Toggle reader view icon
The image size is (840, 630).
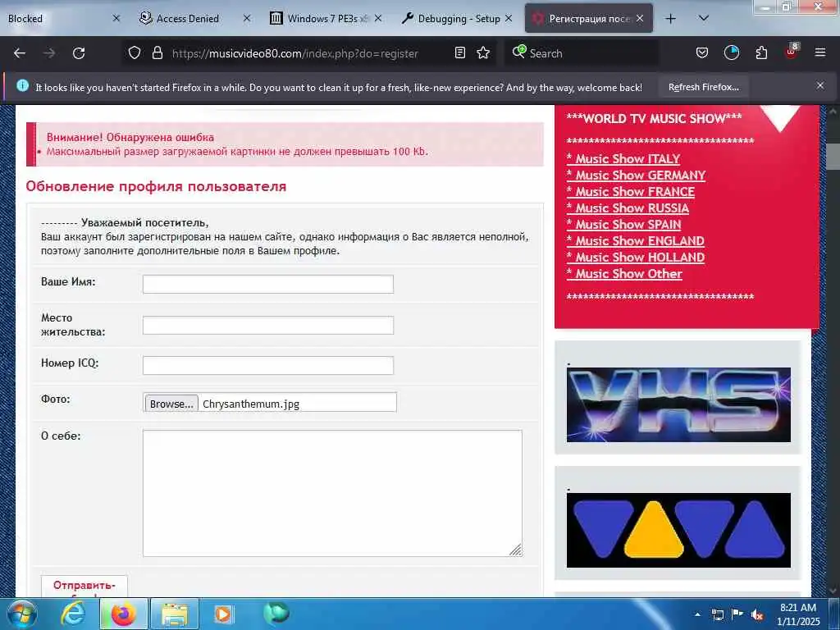(459, 53)
